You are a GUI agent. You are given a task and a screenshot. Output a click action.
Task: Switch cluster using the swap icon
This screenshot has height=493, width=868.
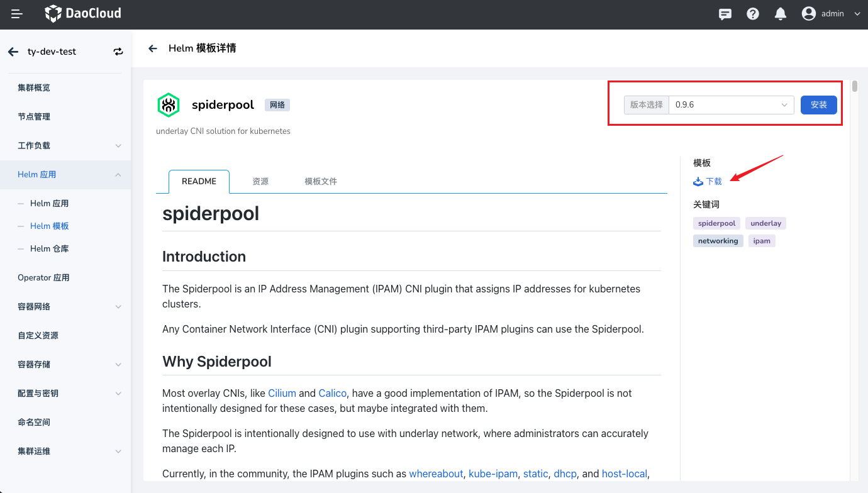tap(118, 52)
